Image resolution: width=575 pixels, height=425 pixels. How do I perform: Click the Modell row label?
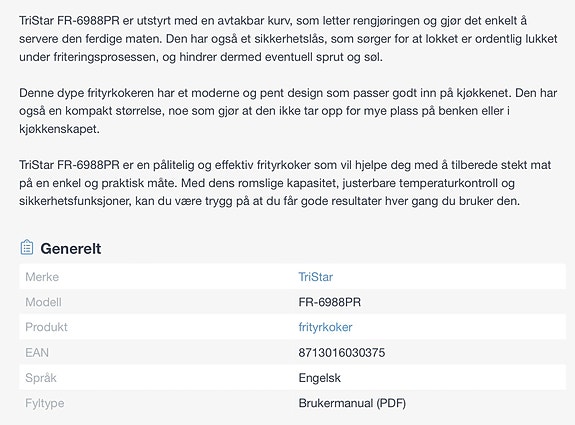(43, 302)
